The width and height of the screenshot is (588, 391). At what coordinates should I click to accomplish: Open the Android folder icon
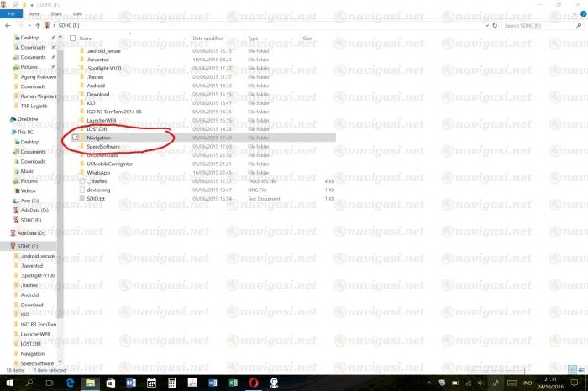click(x=81, y=86)
